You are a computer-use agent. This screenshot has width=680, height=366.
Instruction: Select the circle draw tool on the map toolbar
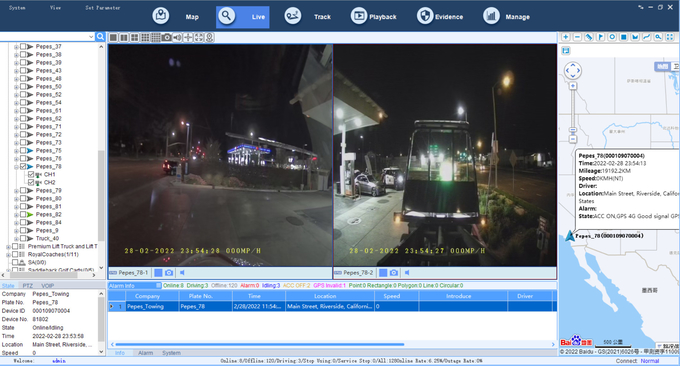pyautogui.click(x=612, y=37)
